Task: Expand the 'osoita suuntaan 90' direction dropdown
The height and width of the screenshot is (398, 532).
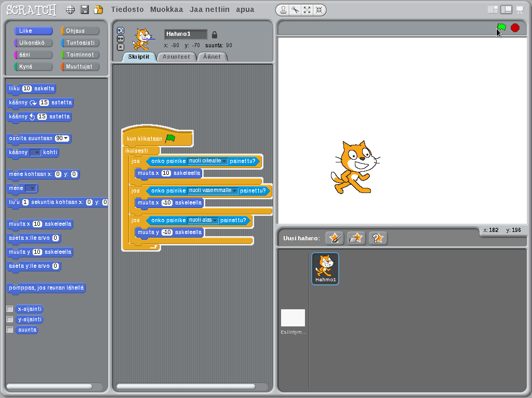Action: (x=66, y=139)
